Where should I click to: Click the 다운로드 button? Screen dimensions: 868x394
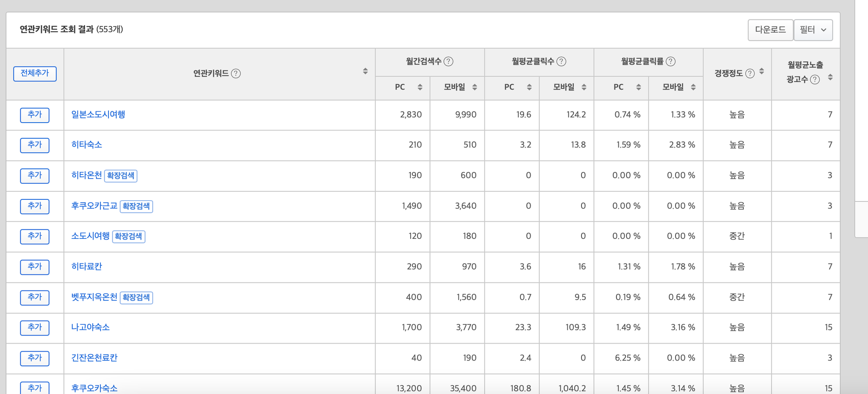click(x=770, y=30)
